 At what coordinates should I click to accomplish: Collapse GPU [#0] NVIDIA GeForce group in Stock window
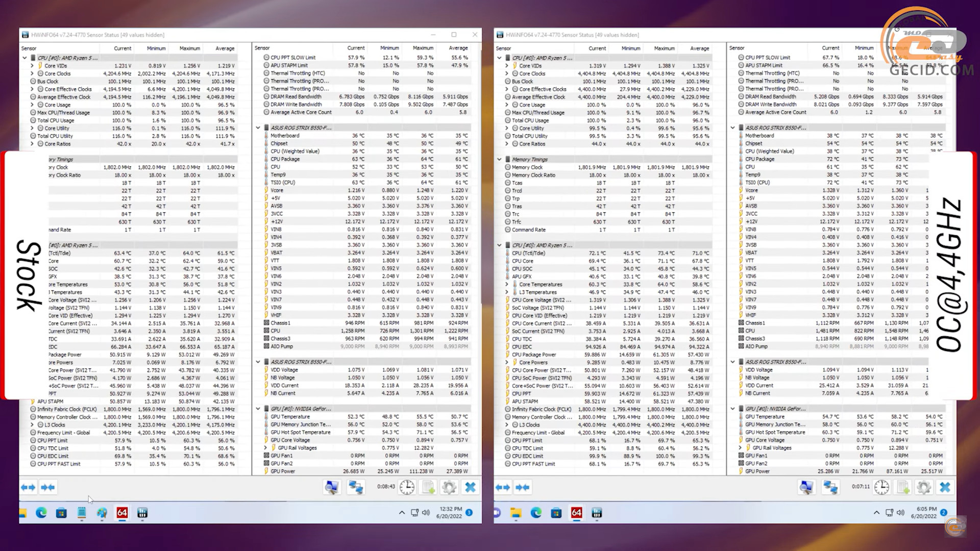coord(258,409)
